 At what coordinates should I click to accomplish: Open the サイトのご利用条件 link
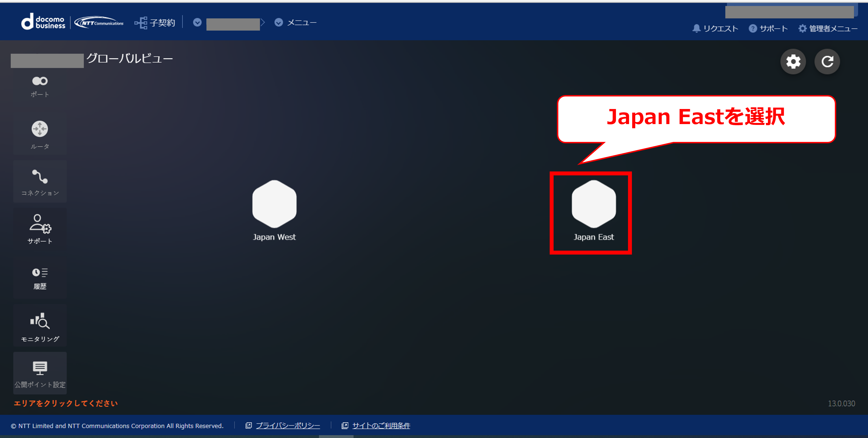381,425
